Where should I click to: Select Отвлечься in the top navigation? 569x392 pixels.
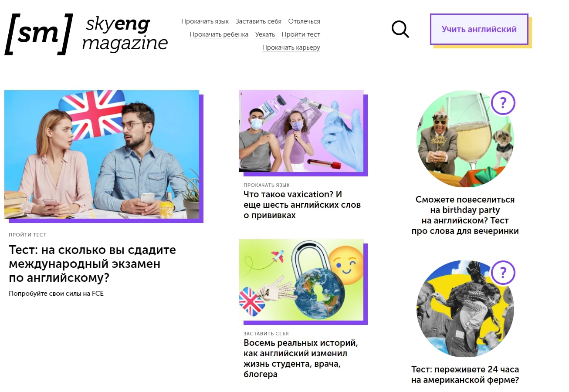[x=304, y=21]
